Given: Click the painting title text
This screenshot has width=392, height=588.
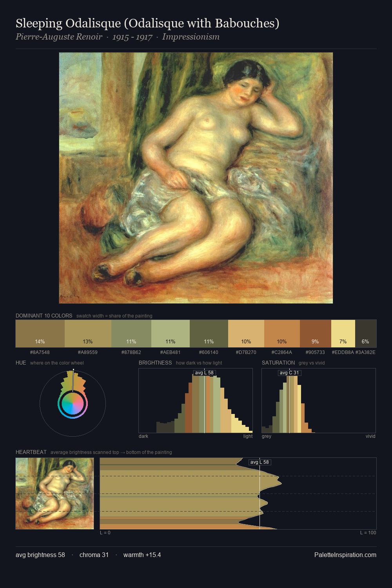Looking at the screenshot, I should 147,24.
